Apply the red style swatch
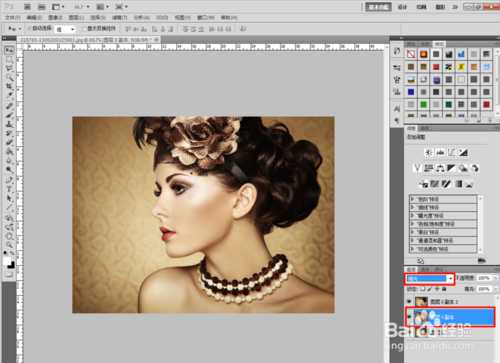Viewport: 500px width, 363px height. tap(436, 67)
